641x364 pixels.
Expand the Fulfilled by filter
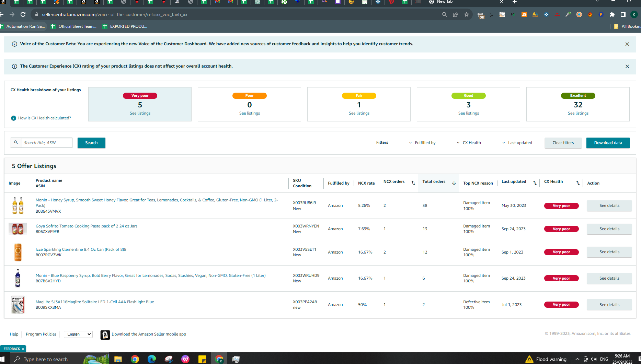tap(422, 143)
